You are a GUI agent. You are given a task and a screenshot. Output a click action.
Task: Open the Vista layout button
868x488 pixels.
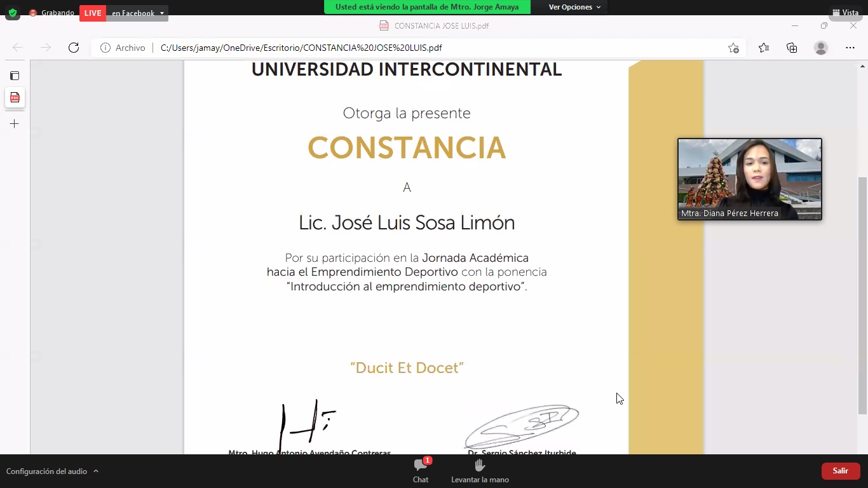845,13
